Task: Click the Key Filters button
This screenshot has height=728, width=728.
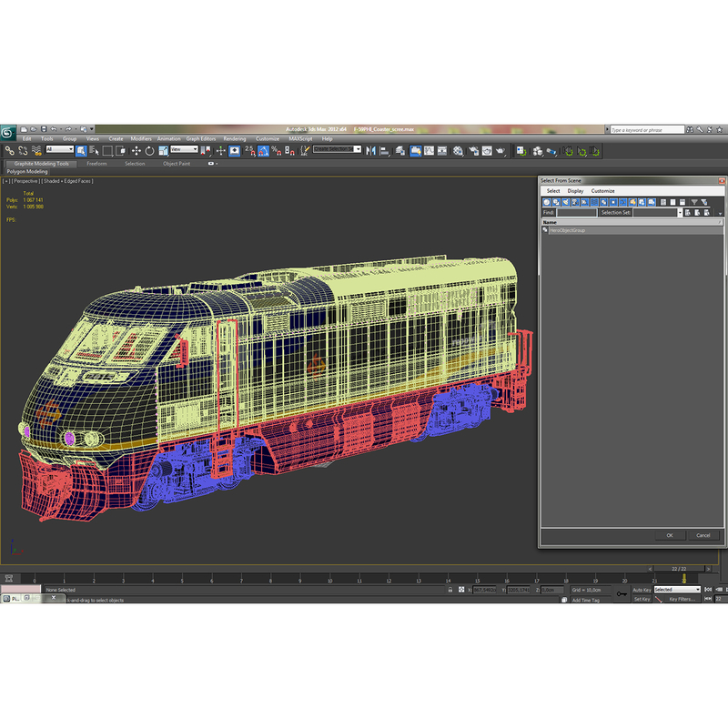Action: (682, 599)
